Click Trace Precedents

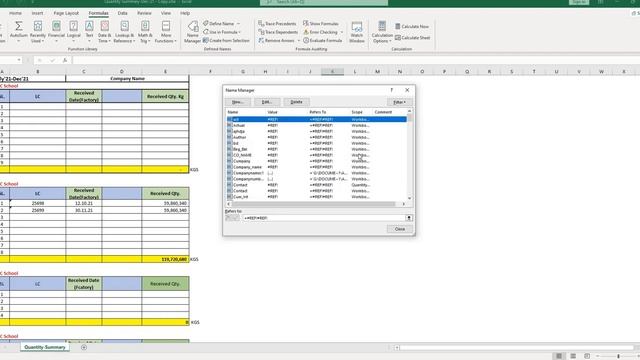click(277, 24)
